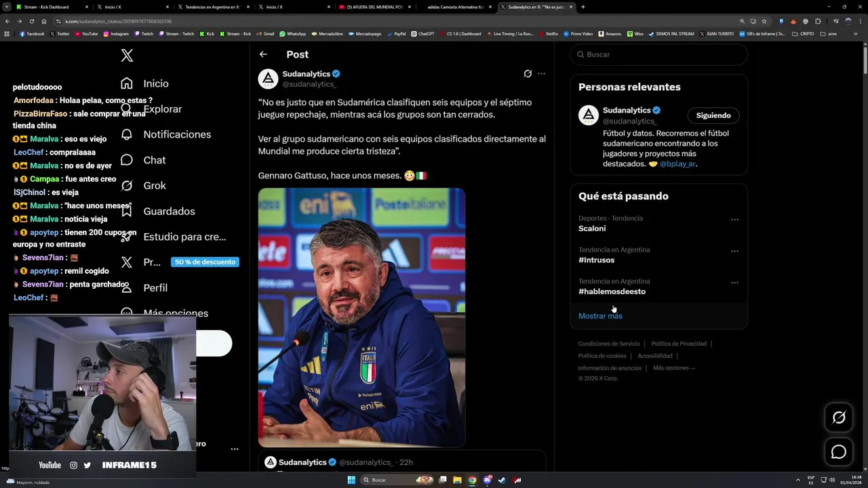Open Sudanalytics profile in Personas relevantes
This screenshot has height=488, width=868.
pos(627,110)
